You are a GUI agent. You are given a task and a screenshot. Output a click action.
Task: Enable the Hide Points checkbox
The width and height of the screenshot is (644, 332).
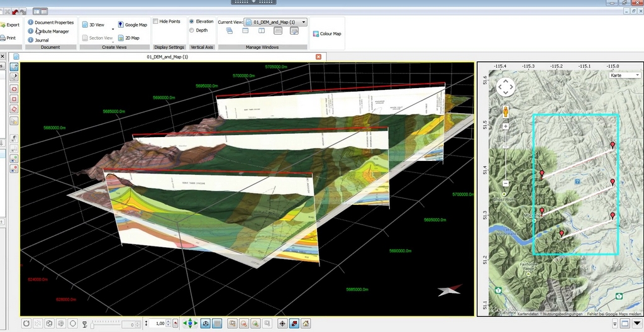coord(155,21)
